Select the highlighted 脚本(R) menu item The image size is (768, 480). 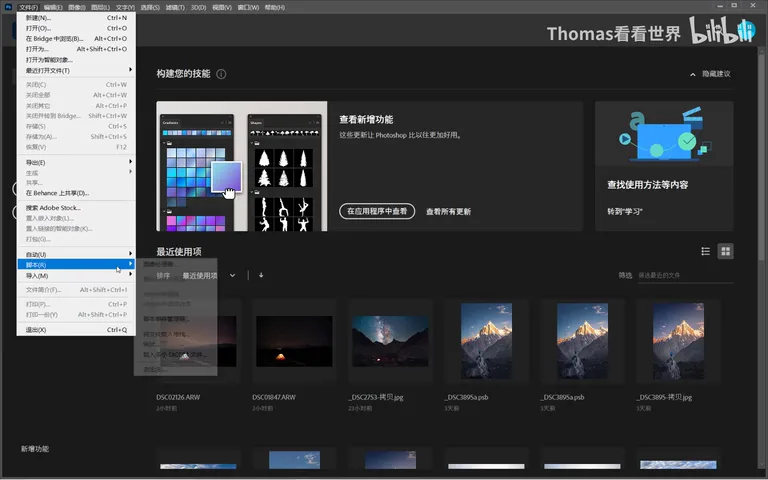point(76,264)
